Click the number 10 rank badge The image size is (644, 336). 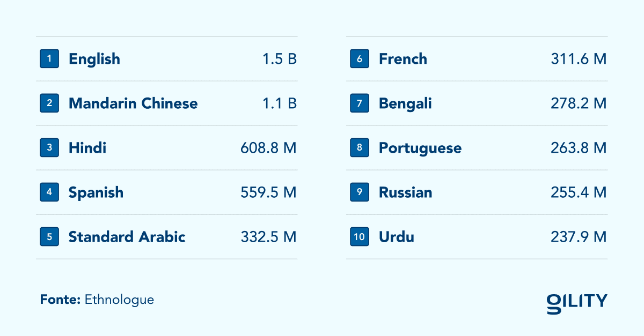coord(360,237)
